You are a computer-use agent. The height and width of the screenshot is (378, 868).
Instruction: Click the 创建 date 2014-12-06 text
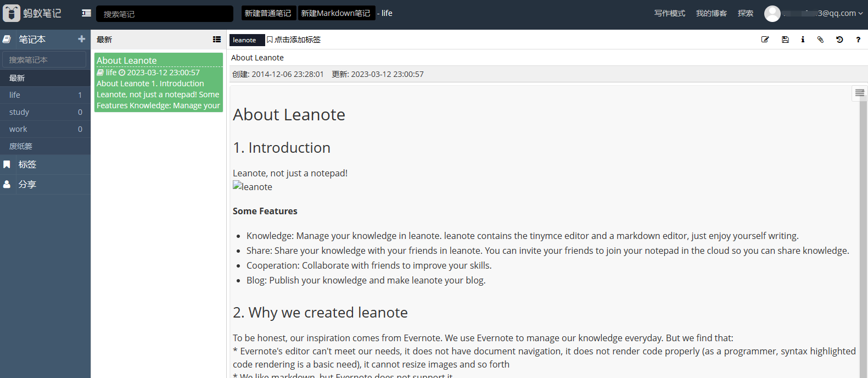click(278, 74)
